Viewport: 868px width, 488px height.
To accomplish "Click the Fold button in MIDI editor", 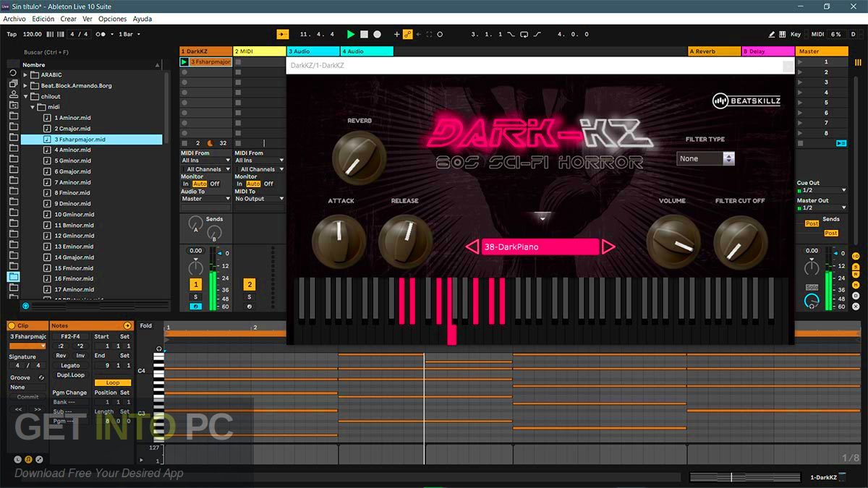I will [146, 326].
